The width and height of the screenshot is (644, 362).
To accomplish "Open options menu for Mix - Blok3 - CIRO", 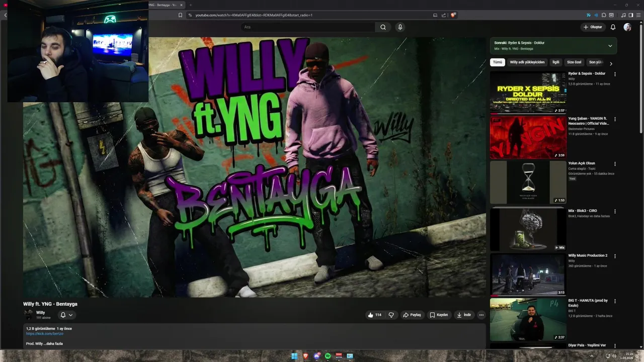I will [x=615, y=212].
